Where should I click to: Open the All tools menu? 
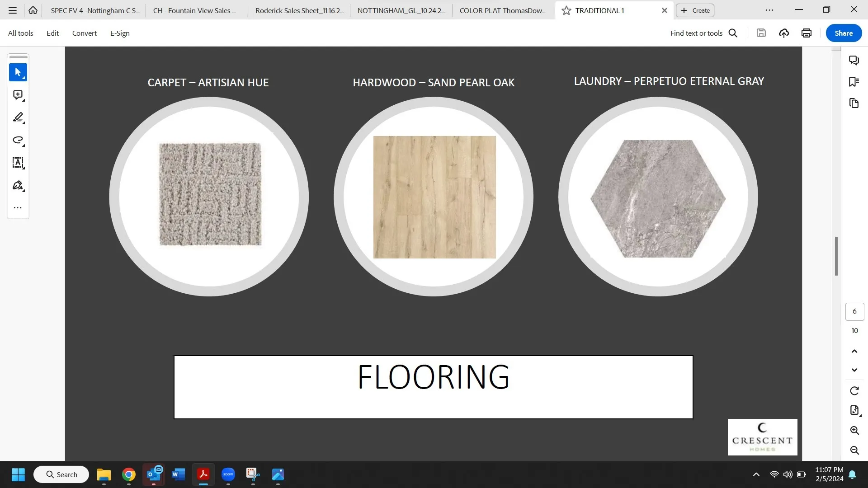(x=20, y=33)
